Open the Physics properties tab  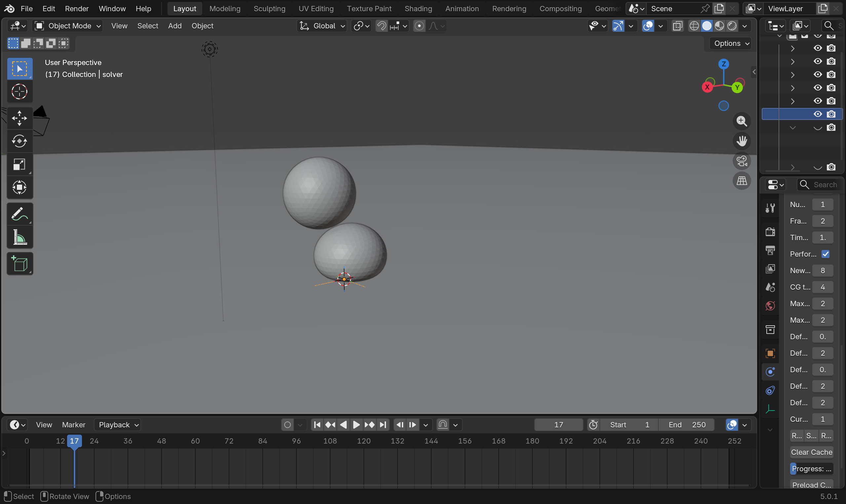tap(770, 372)
